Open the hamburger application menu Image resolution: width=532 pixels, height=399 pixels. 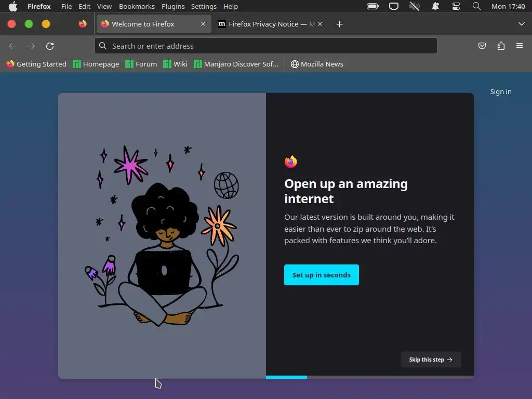(x=520, y=46)
